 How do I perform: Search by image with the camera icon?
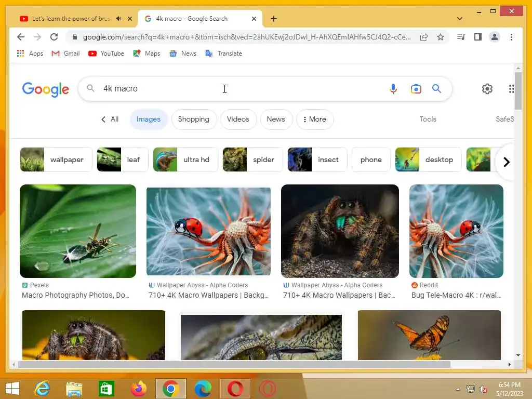pyautogui.click(x=416, y=89)
